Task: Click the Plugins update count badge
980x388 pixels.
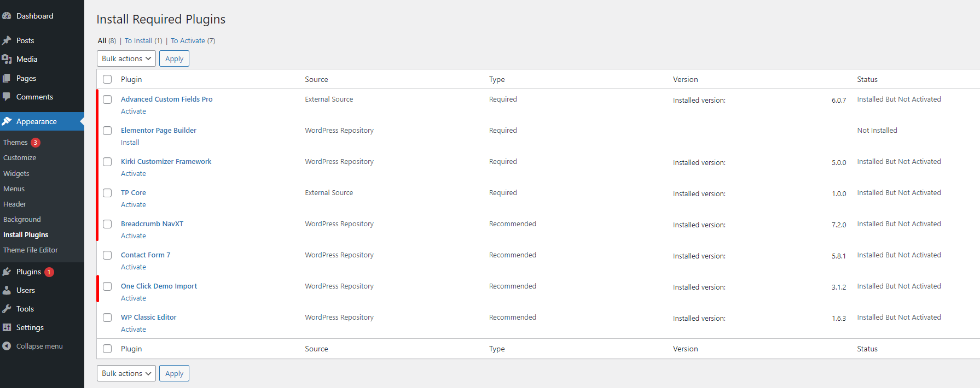Action: (x=49, y=272)
